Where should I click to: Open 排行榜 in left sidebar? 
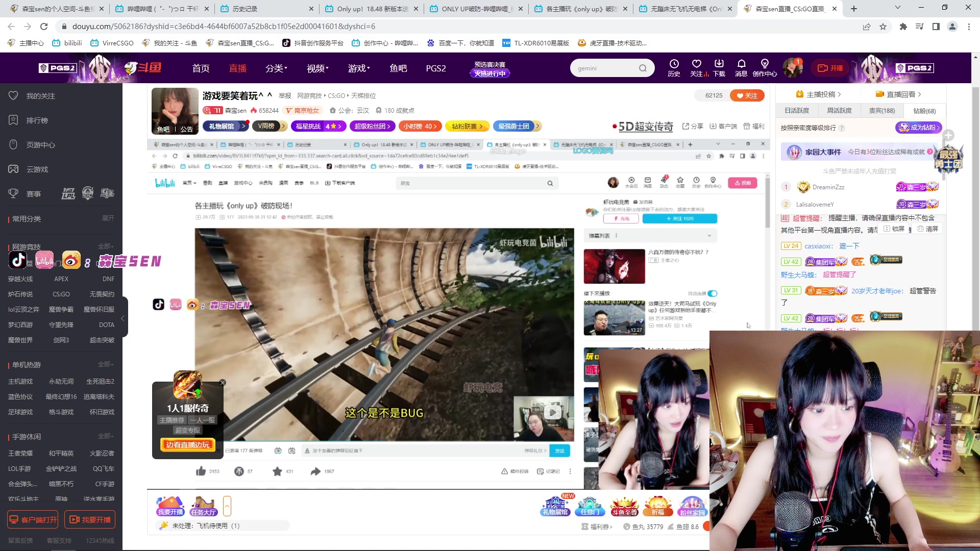coord(37,120)
